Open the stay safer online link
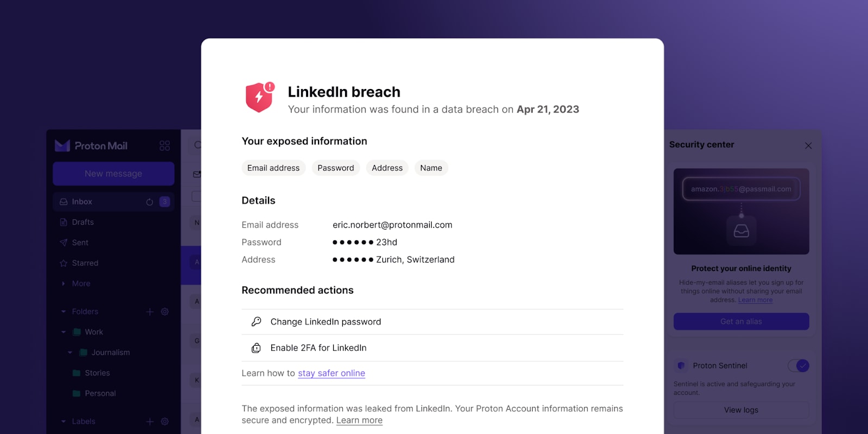 (331, 373)
